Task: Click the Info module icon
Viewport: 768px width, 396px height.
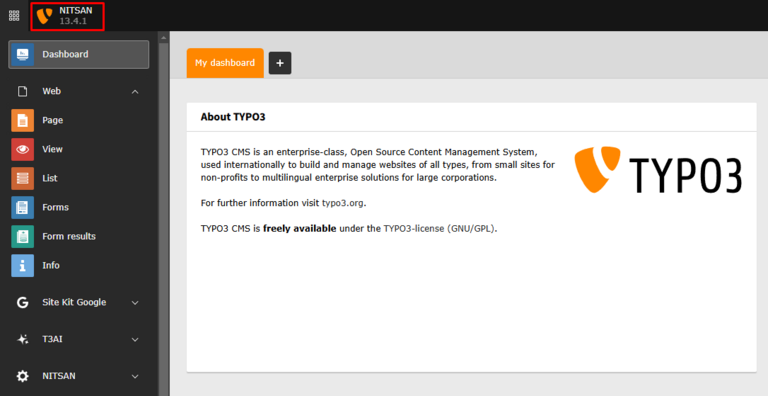Action: coord(23,265)
